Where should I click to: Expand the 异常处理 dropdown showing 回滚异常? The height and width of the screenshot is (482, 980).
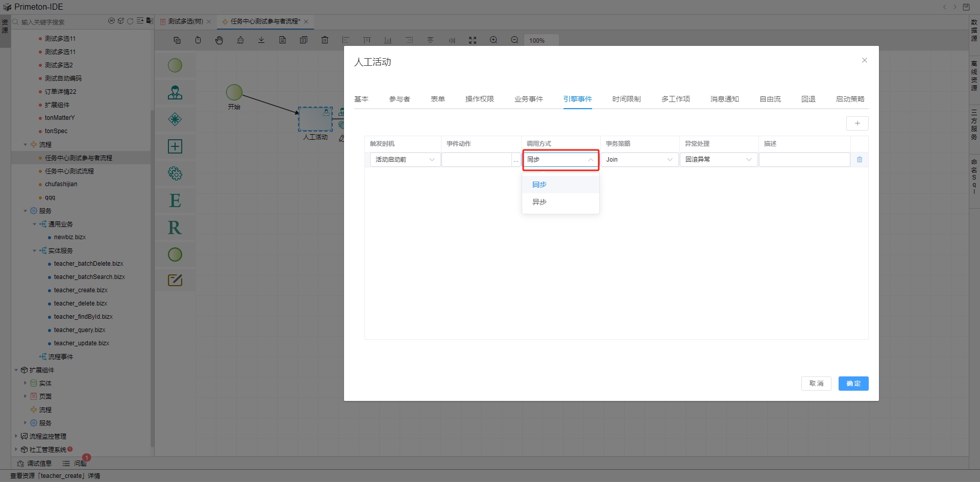[x=718, y=160]
